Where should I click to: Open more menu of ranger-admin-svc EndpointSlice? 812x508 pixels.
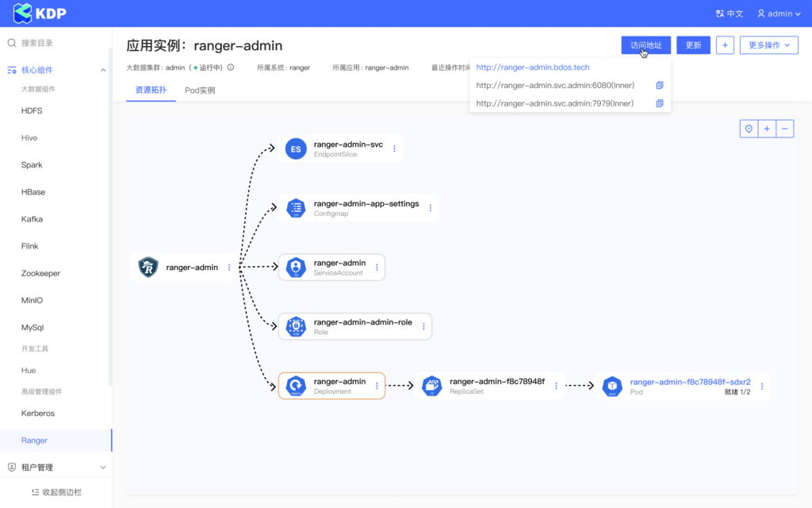[x=394, y=149]
